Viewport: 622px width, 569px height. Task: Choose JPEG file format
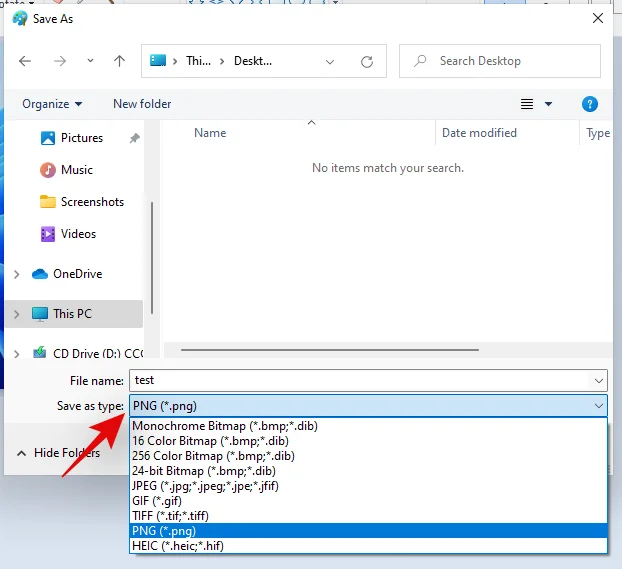point(368,486)
